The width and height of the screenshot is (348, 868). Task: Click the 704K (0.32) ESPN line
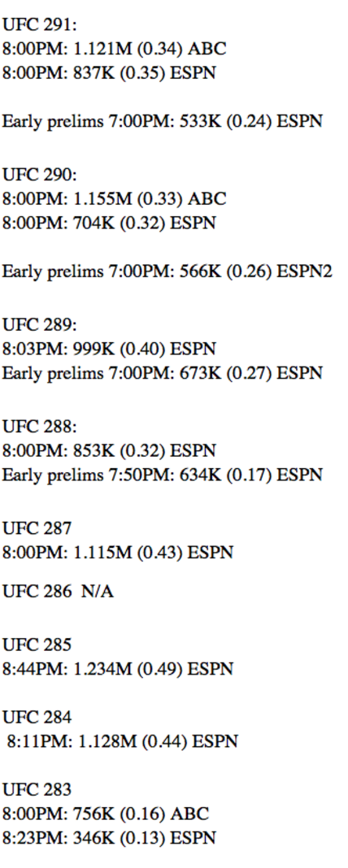tap(109, 223)
